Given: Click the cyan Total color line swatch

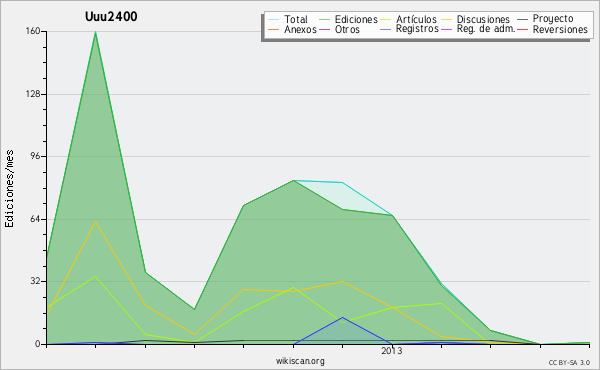Looking at the screenshot, I should (274, 20).
